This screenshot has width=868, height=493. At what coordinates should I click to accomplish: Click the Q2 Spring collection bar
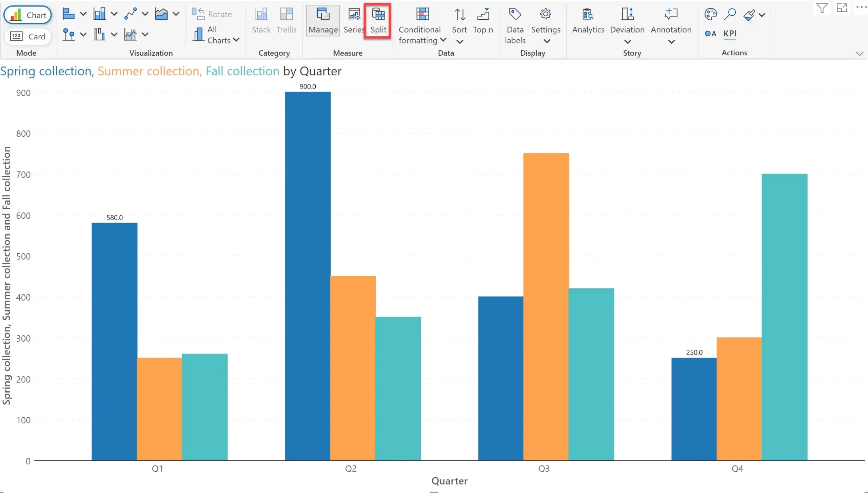click(x=308, y=276)
